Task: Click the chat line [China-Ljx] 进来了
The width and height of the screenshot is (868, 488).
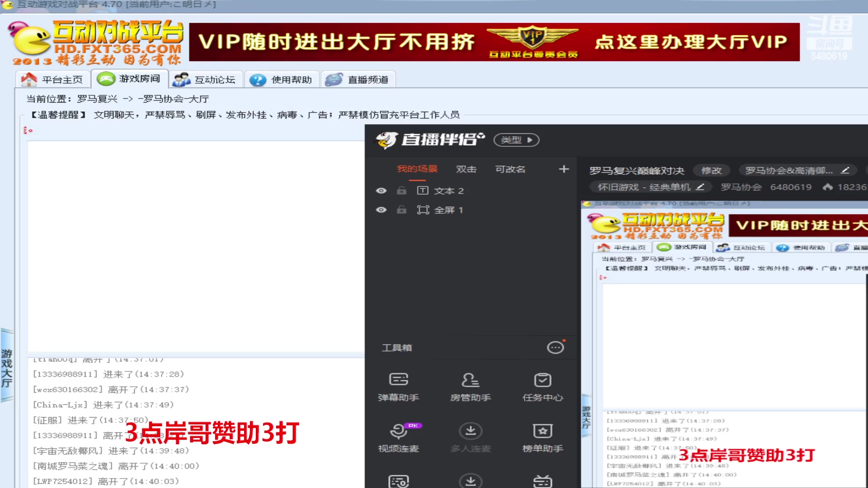Action: point(103,405)
